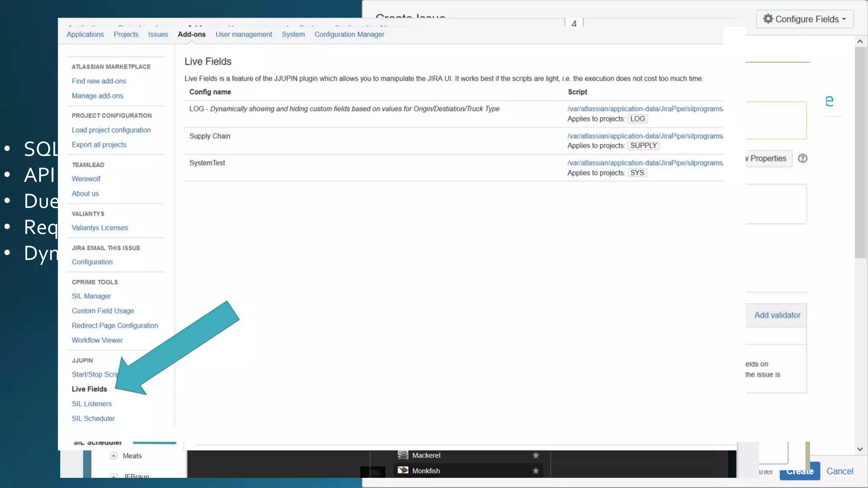Click the gear icon in Configure Fields

pos(768,19)
